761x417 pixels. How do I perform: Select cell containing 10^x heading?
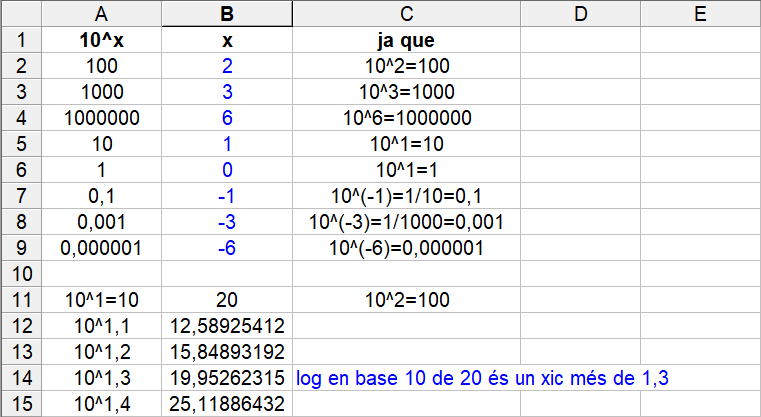102,41
